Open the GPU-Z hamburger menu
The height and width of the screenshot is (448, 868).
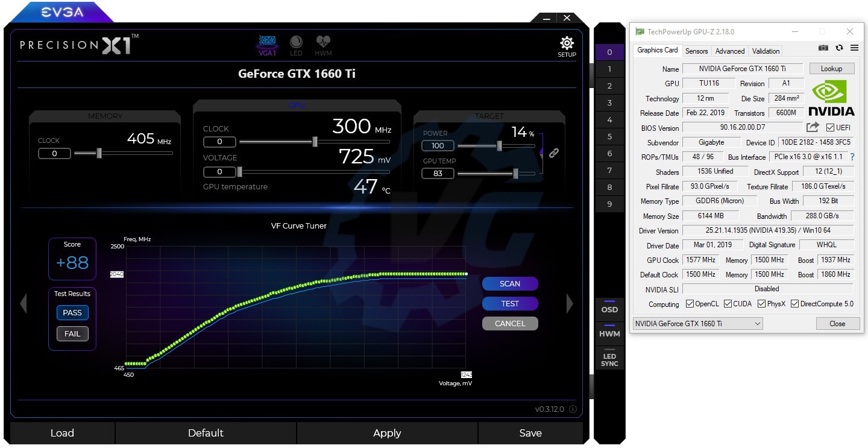[x=854, y=48]
